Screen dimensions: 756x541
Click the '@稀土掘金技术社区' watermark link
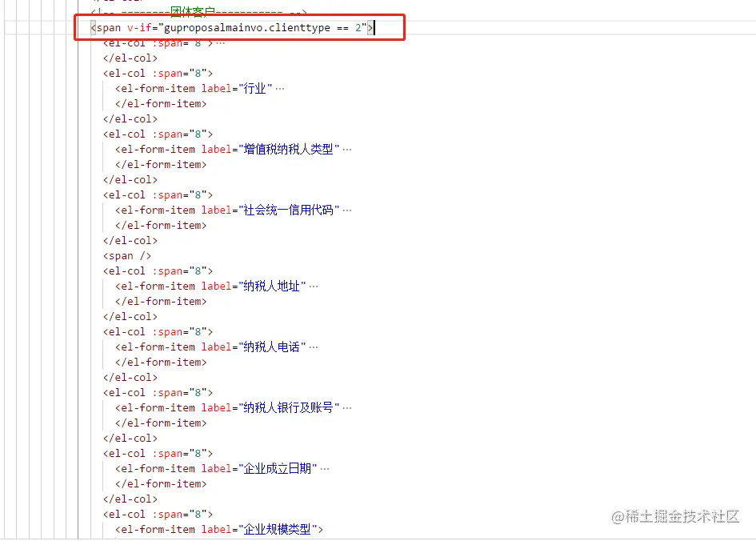[676, 518]
